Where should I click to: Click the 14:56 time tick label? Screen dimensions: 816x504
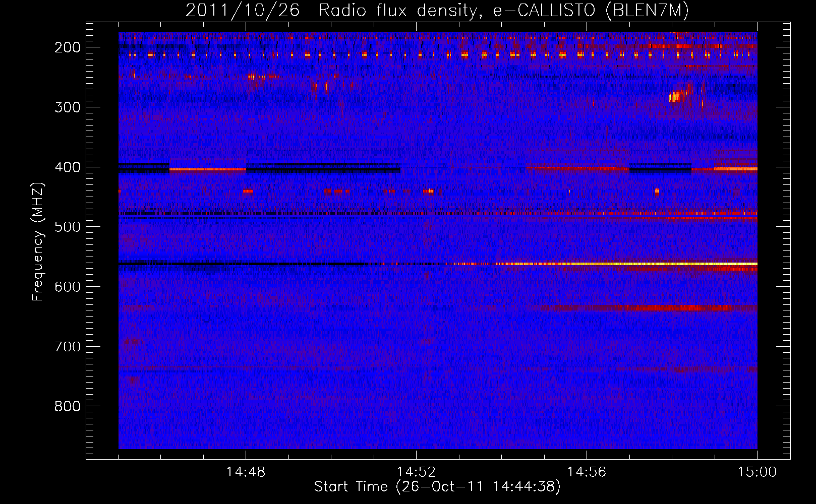587,472
